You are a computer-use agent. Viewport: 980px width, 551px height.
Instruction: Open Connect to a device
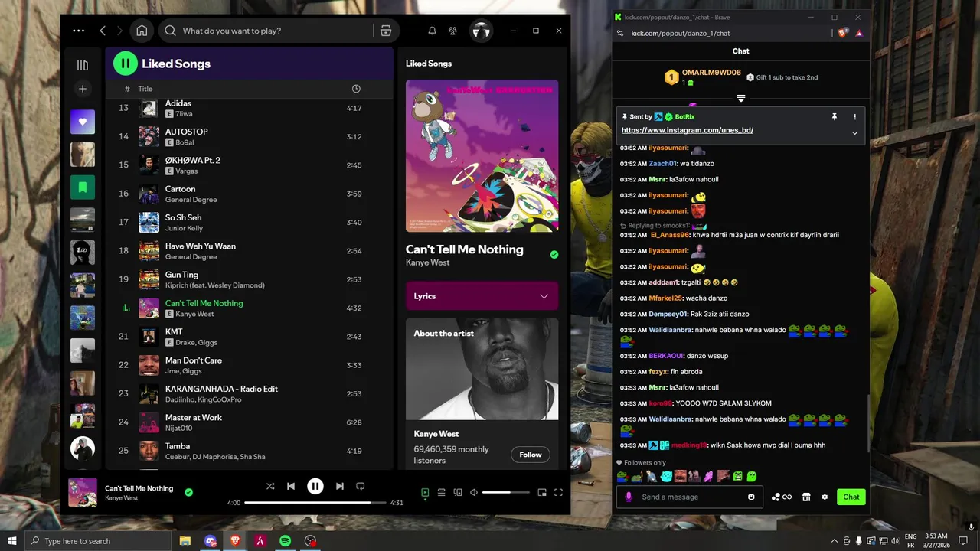pyautogui.click(x=458, y=493)
